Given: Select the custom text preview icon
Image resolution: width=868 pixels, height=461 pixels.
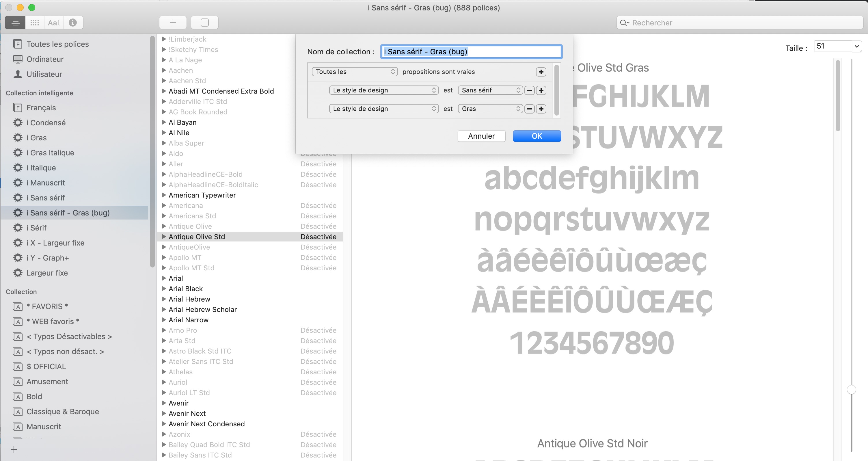Looking at the screenshot, I should 54,23.
